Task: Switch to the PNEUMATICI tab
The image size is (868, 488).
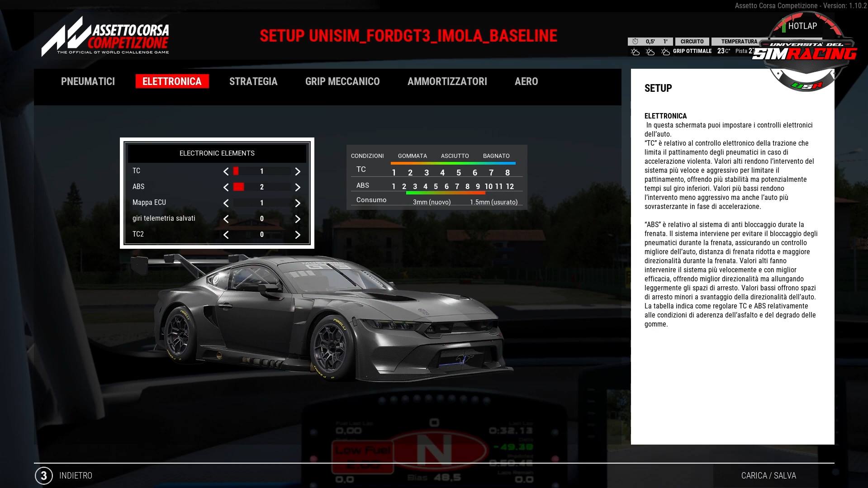Action: (88, 81)
